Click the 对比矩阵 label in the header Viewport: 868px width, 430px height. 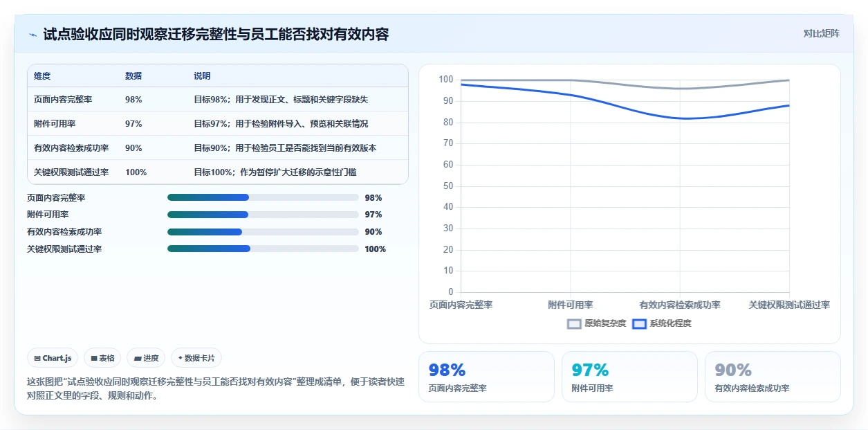tap(822, 33)
